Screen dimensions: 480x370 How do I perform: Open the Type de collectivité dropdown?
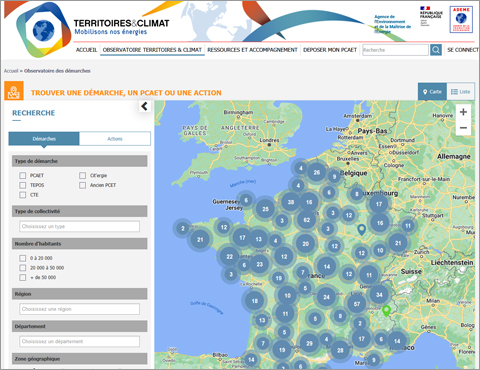point(79,226)
